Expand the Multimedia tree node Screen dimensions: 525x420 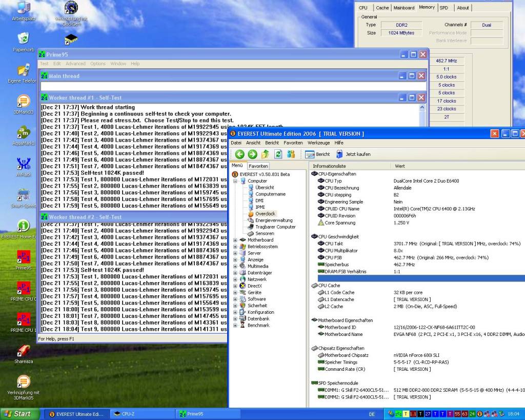pyautogui.click(x=235, y=266)
